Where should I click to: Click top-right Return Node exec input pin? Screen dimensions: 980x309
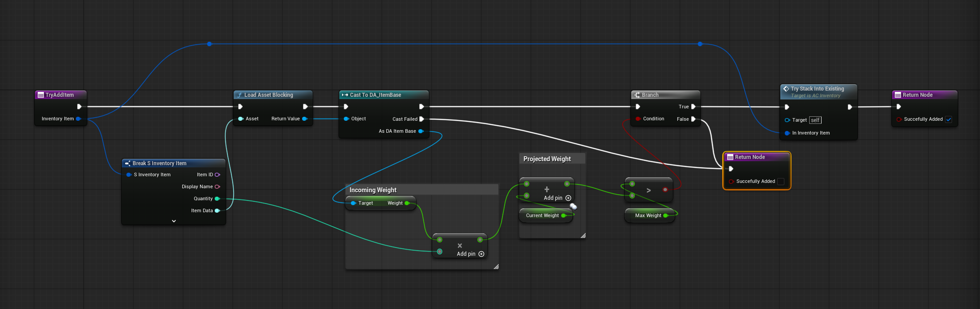coord(899,107)
